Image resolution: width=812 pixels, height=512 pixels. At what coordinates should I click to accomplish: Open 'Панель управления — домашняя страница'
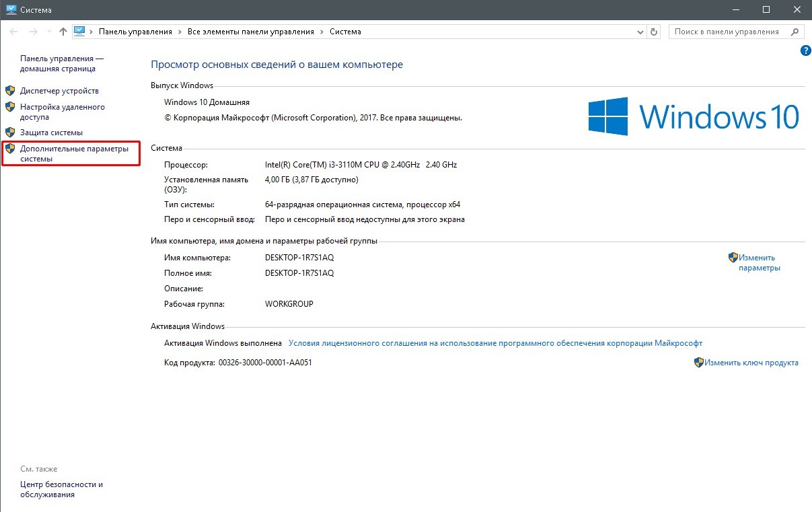pyautogui.click(x=62, y=64)
